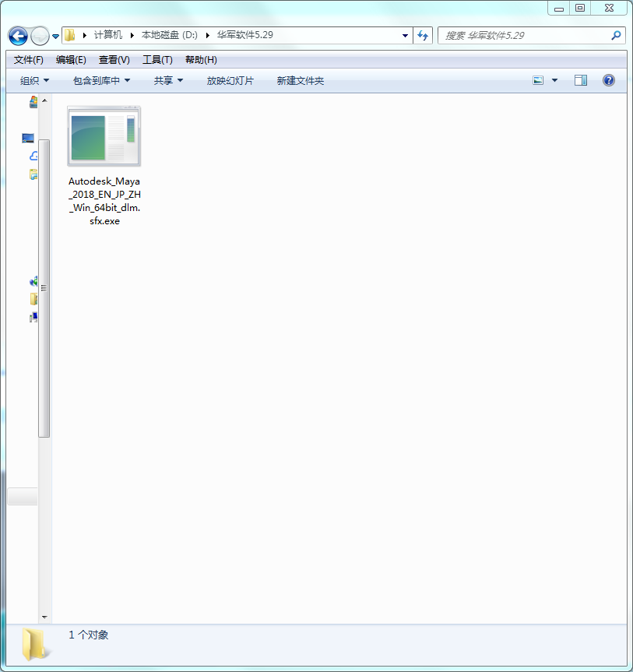
Task: Open the address bar history dropdown
Action: coord(405,36)
